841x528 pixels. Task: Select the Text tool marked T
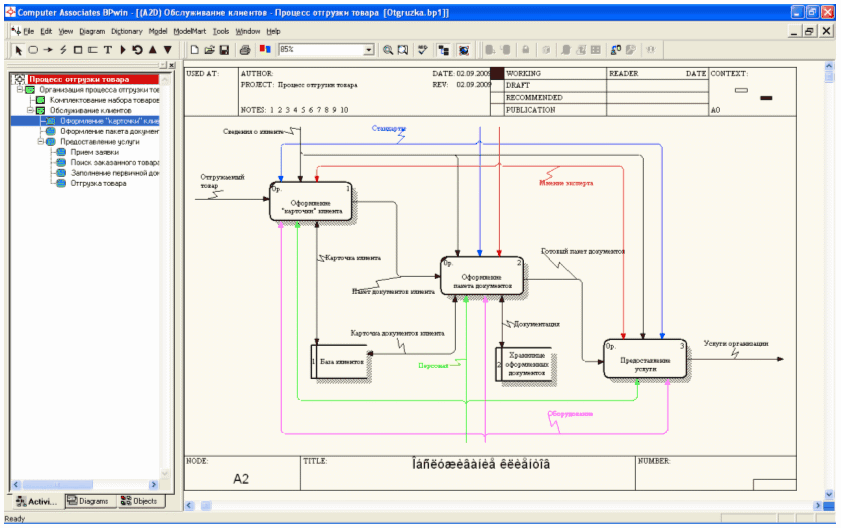[x=108, y=50]
